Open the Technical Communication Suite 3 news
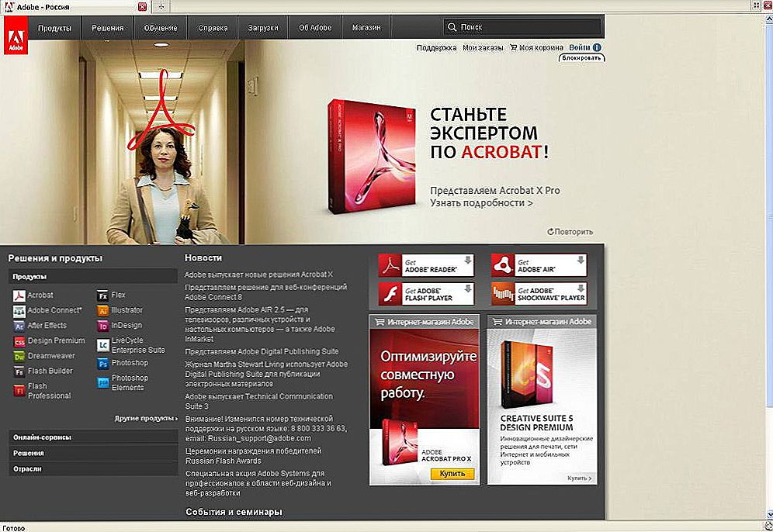The image size is (773, 532). pos(258,401)
